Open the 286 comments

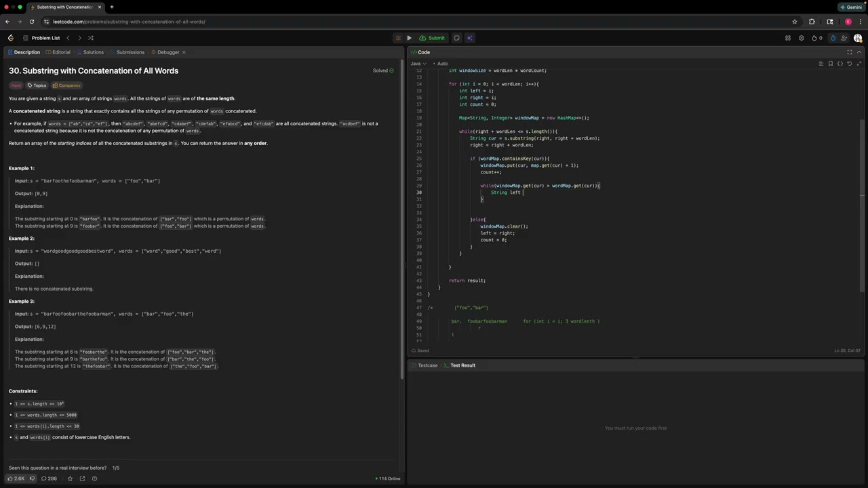click(x=50, y=479)
